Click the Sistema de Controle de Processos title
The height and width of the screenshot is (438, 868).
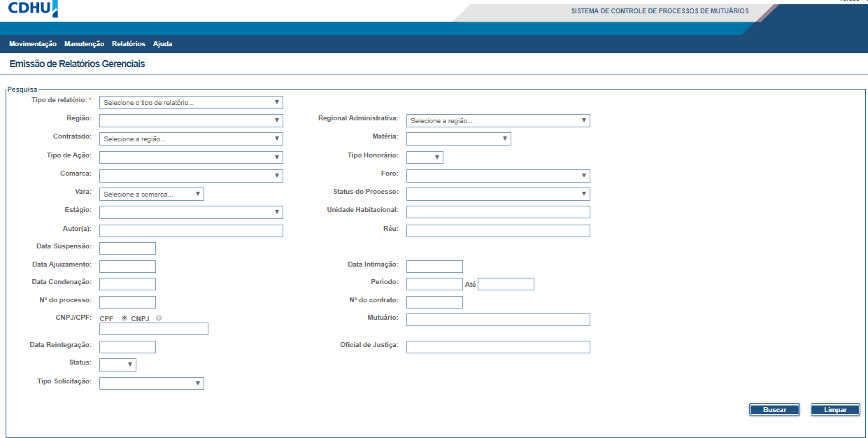(x=660, y=11)
